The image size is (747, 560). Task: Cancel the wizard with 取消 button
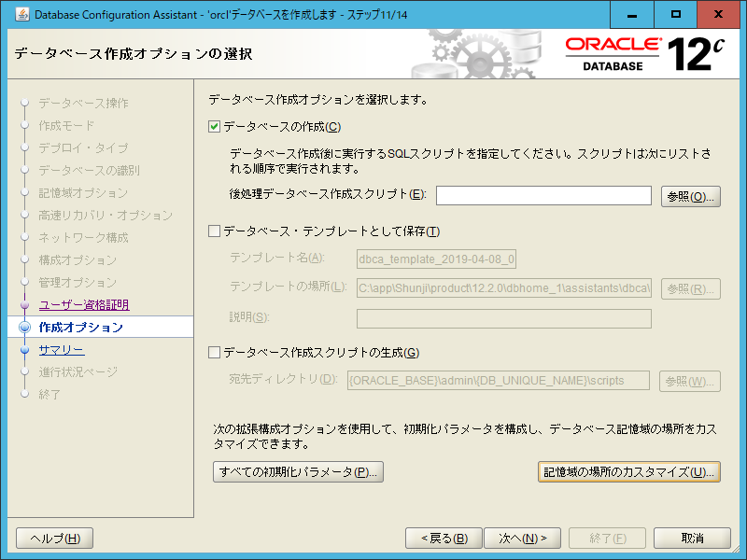click(692, 539)
